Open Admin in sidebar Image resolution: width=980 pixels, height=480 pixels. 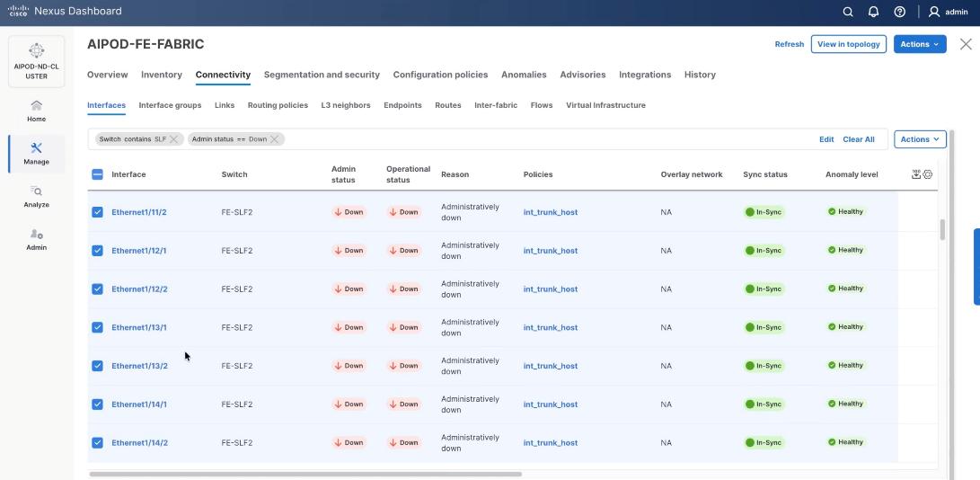point(36,240)
